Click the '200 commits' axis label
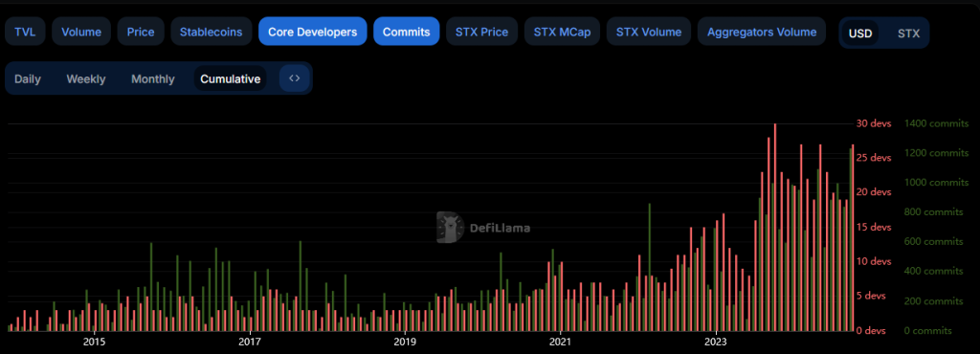Screen dimensions: 980x354 (x=934, y=301)
